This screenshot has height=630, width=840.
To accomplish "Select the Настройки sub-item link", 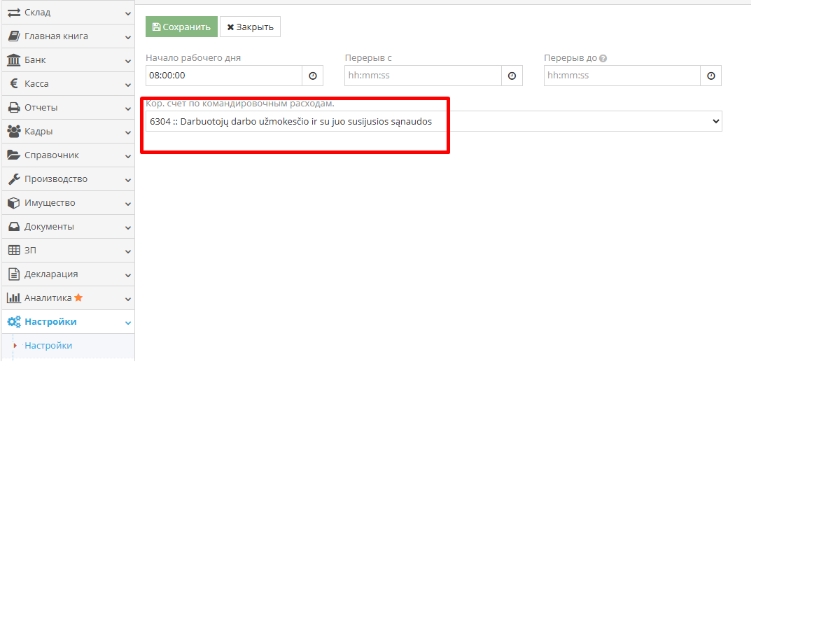I will click(48, 346).
